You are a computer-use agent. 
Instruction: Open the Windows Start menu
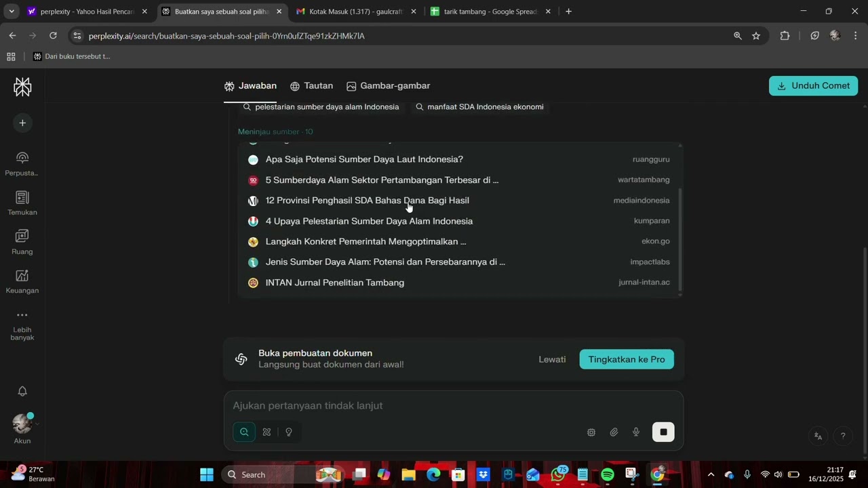coord(207,474)
